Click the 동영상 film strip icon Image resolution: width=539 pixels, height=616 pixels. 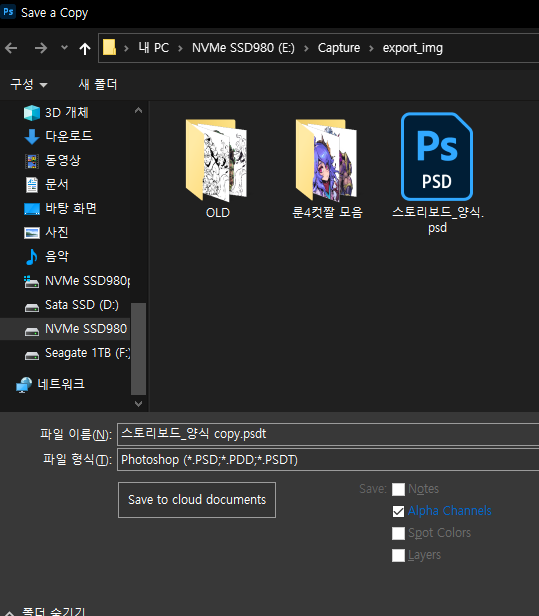tap(32, 161)
